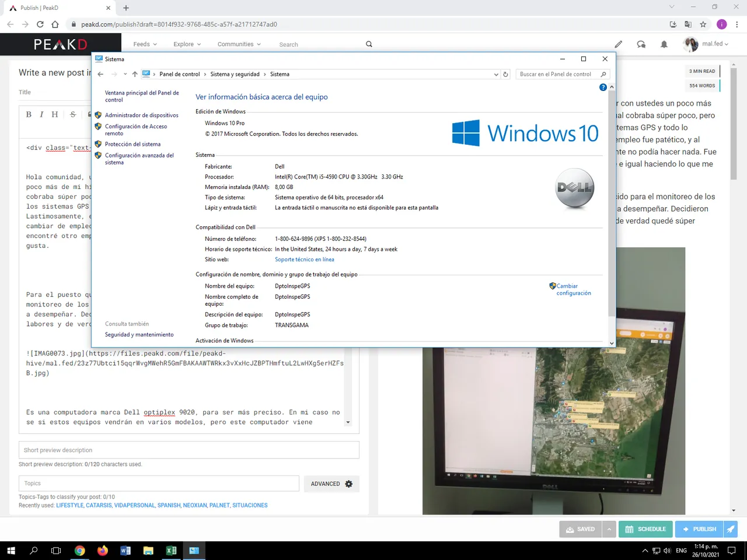747x560 pixels.
Task: Open the Chrome three-dot menu
Action: 737,24
